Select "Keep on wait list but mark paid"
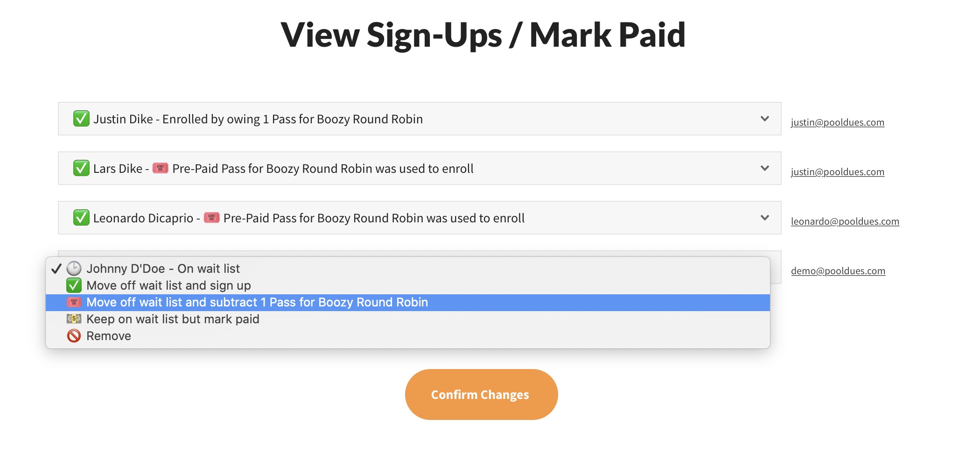980x455 pixels. pyautogui.click(x=173, y=319)
